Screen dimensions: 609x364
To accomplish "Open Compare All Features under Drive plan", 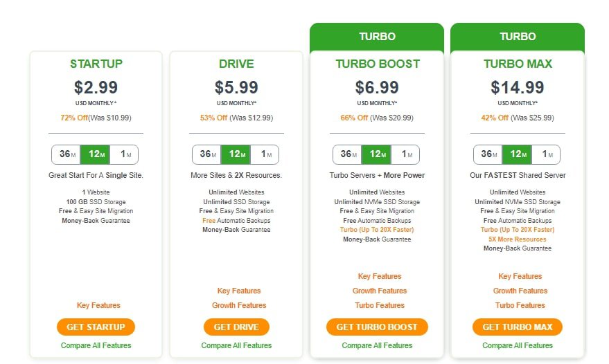I will [236, 345].
